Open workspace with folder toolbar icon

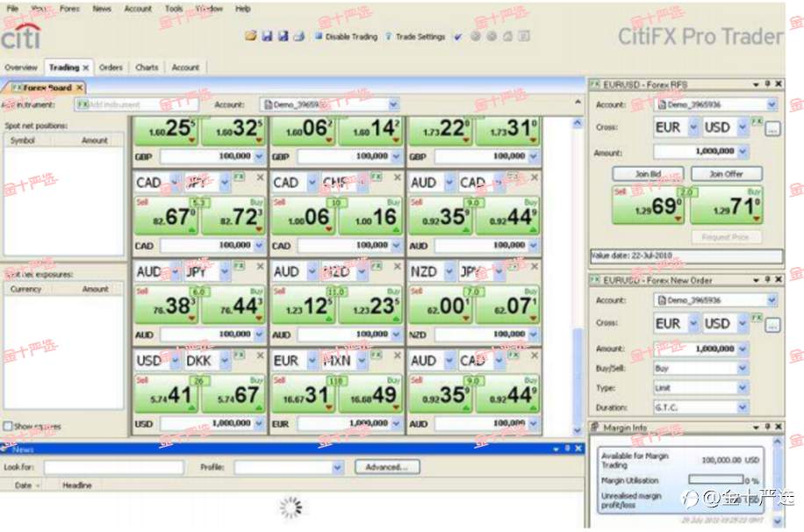coord(251,36)
